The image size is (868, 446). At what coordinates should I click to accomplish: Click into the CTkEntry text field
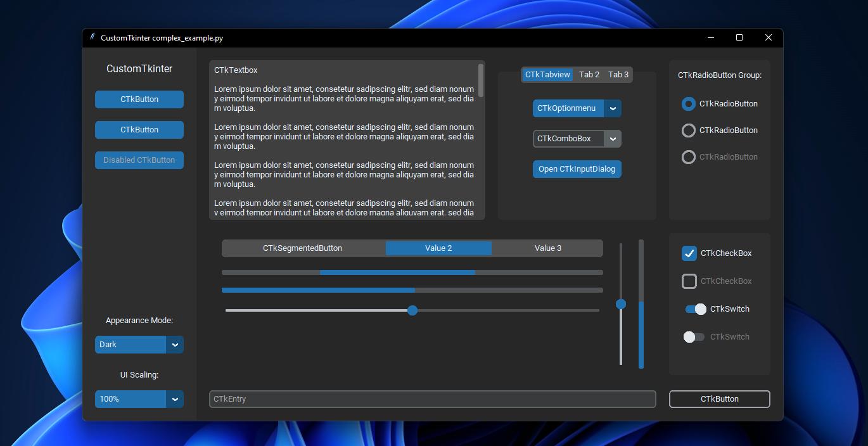[x=432, y=399]
